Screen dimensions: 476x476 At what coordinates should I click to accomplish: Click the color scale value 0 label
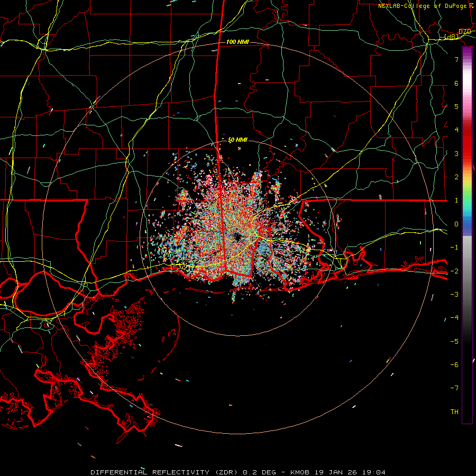456,224
